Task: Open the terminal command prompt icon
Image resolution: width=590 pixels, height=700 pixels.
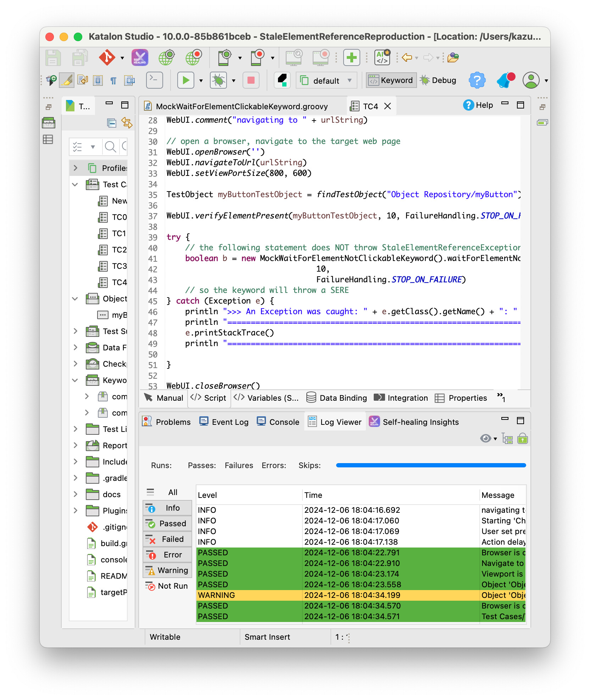Action: 155,80
